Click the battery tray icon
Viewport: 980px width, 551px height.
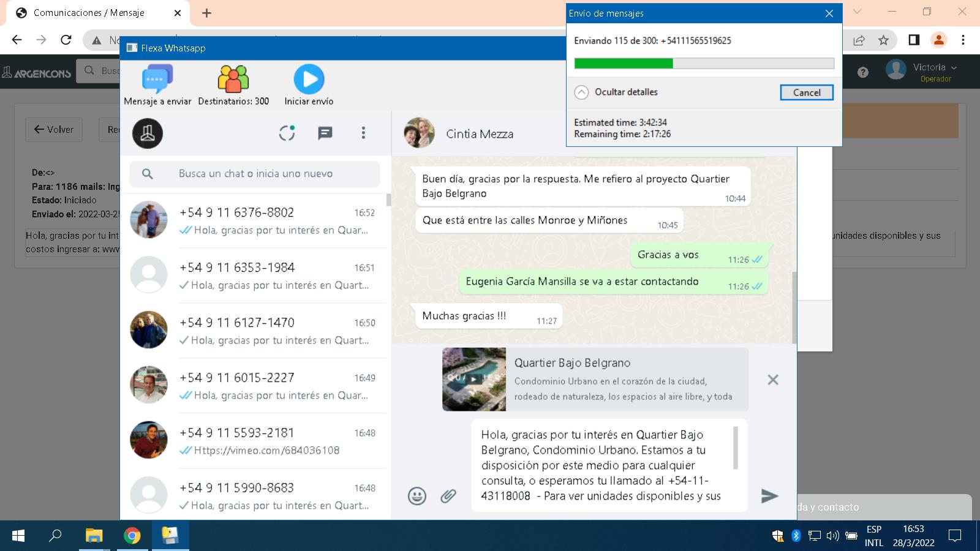tap(851, 536)
